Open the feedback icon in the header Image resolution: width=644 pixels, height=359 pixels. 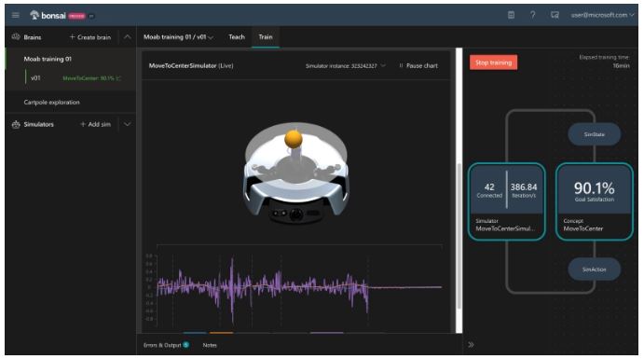[555, 15]
